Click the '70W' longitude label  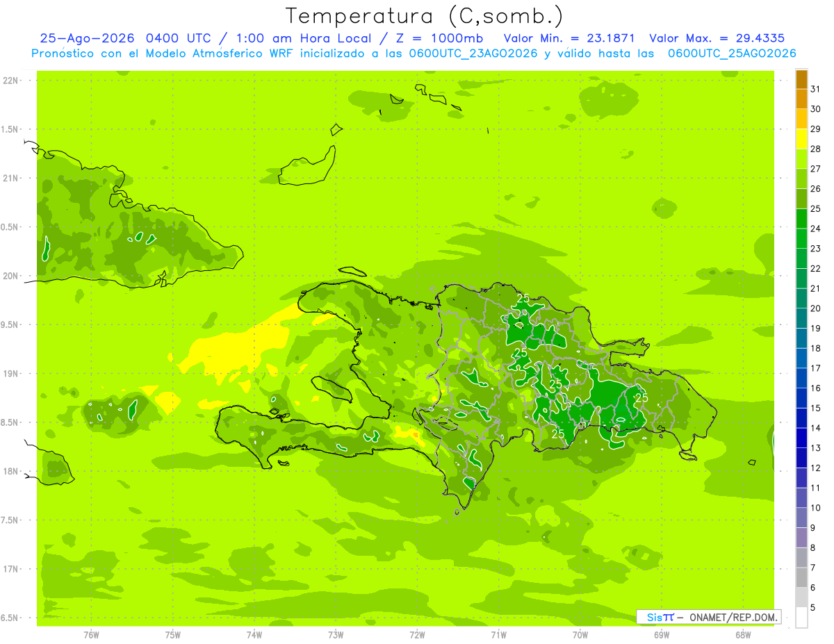click(x=580, y=635)
